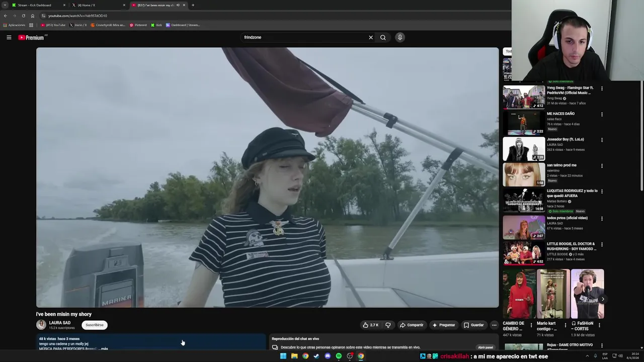Screen dimensions: 644x362
Task: Show next Shorts with the arrow
Action: (x=603, y=299)
